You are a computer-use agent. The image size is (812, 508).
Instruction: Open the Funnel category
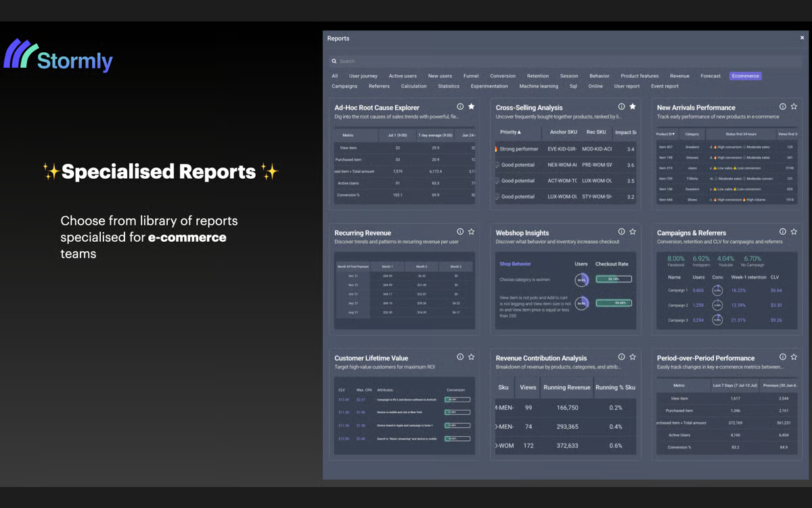click(471, 76)
